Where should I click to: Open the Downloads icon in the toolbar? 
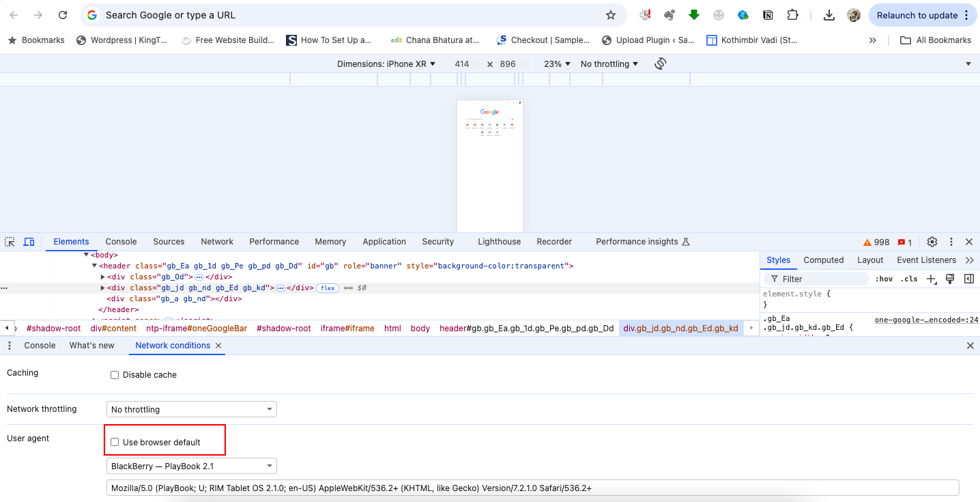click(829, 15)
